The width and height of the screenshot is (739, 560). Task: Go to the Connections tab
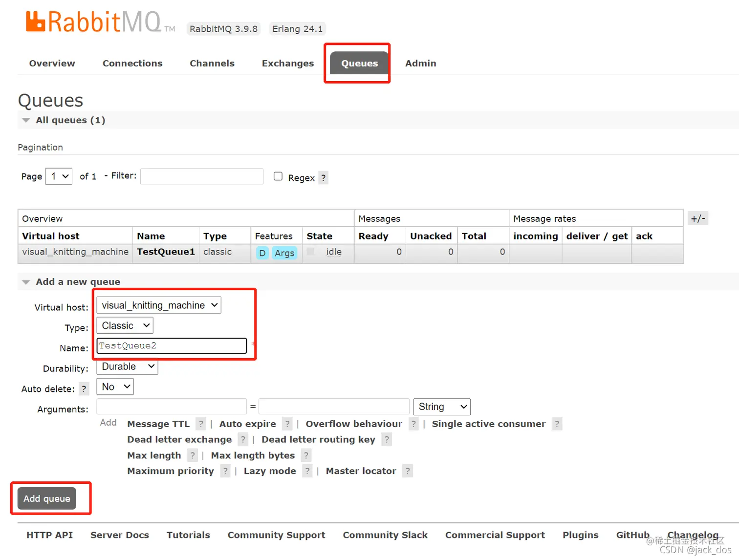click(x=132, y=64)
